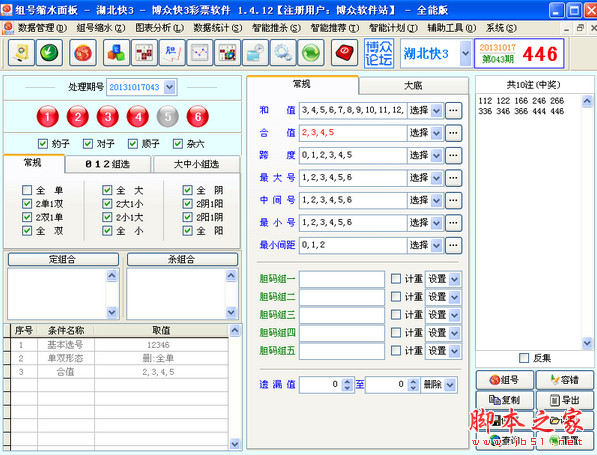Click the 跨度 ellipsis button
Screen dimensions: 597x455
453,155
